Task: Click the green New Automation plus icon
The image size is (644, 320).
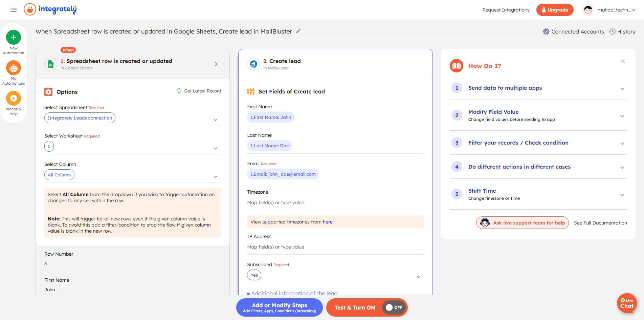Action: (14, 37)
